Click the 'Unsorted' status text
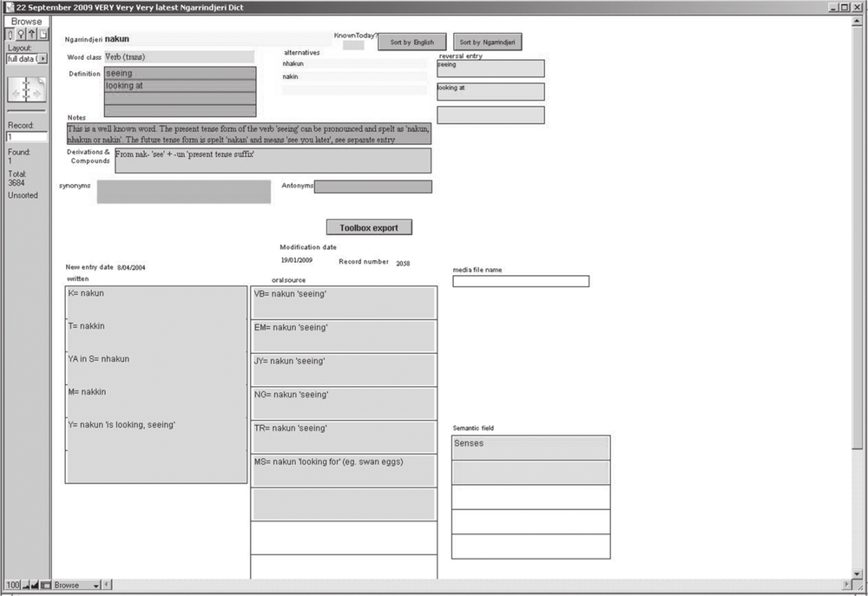 23,195
